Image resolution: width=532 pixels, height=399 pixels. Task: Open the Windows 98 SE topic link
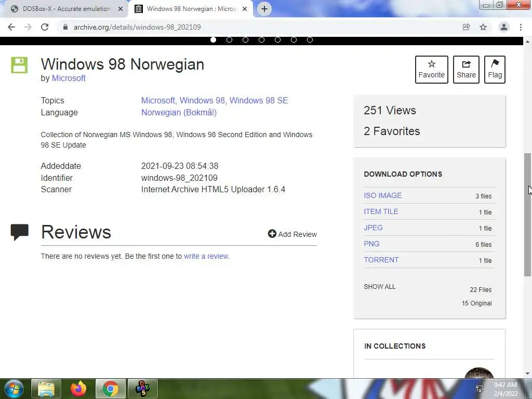tap(259, 100)
